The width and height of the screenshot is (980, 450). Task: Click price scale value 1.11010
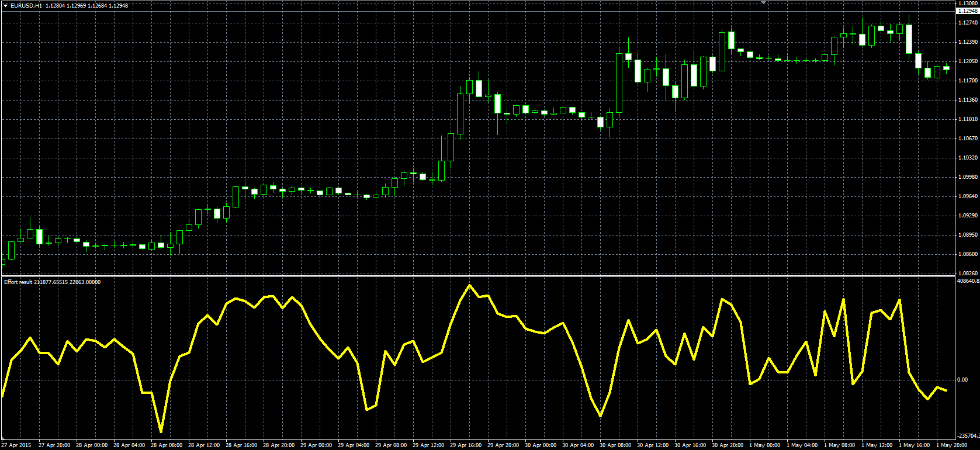(x=968, y=119)
